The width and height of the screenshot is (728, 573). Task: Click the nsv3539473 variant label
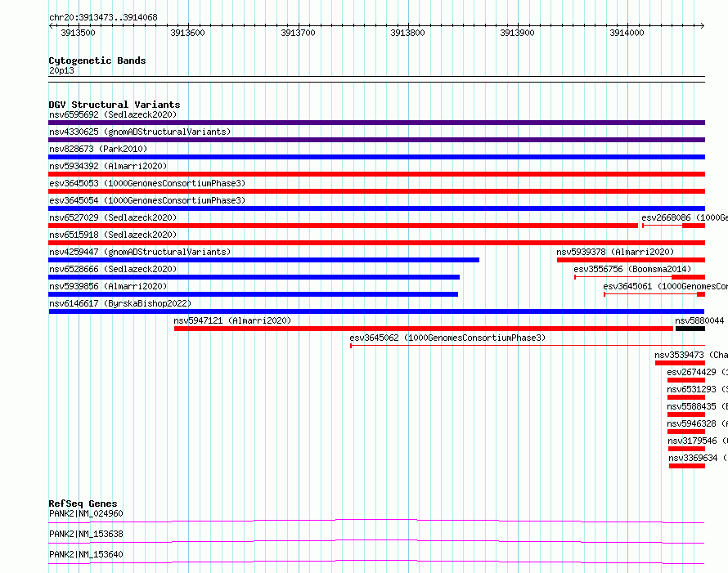click(x=691, y=355)
